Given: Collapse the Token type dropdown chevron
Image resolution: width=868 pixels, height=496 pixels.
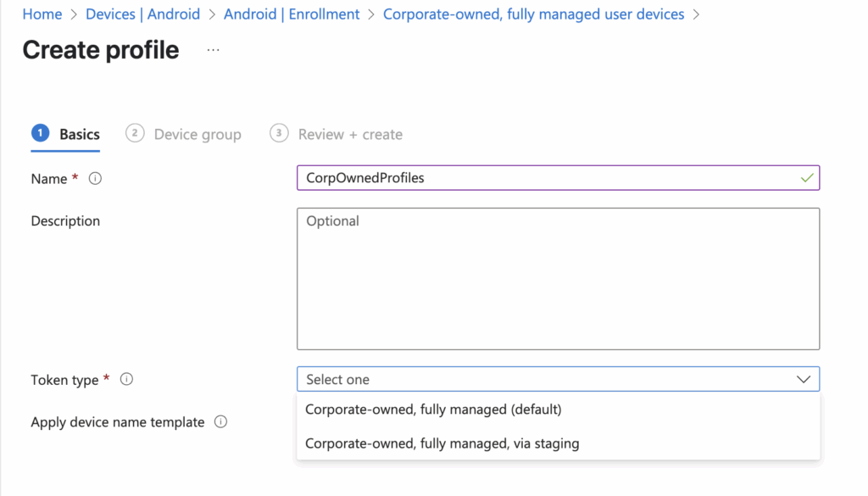Looking at the screenshot, I should (x=804, y=380).
